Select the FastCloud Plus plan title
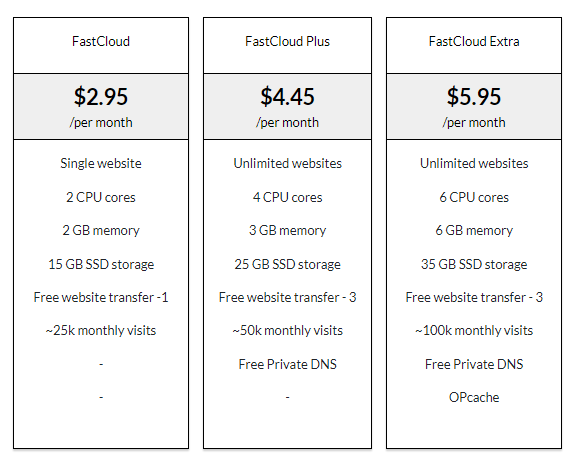The width and height of the screenshot is (576, 467). point(287,41)
